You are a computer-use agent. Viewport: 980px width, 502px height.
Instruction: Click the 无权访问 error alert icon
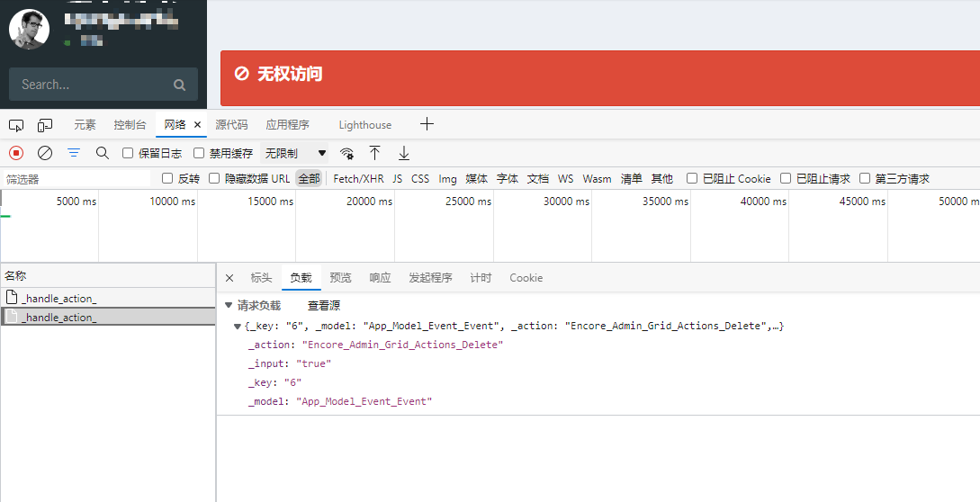(241, 74)
